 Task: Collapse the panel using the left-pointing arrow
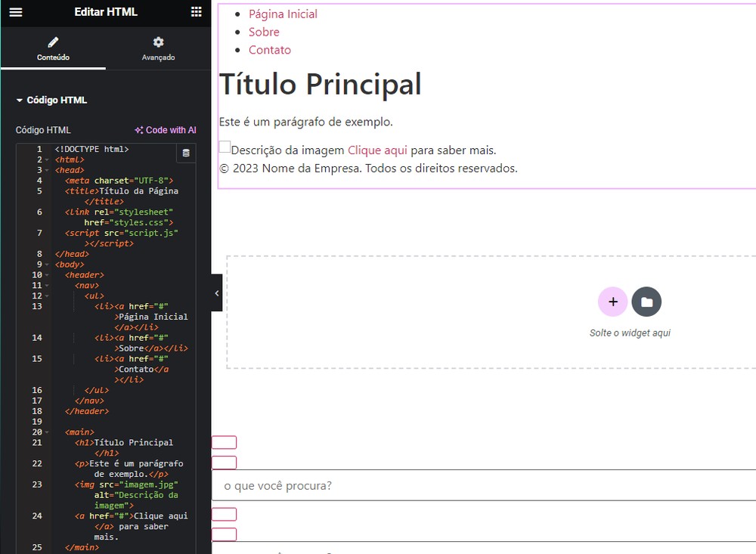[216, 292]
